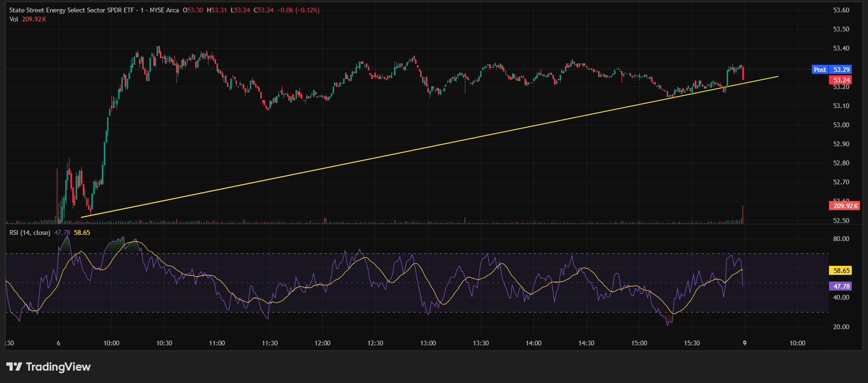This screenshot has width=868, height=383.
Task: Click the 53.60 price scale label
Action: pos(841,10)
